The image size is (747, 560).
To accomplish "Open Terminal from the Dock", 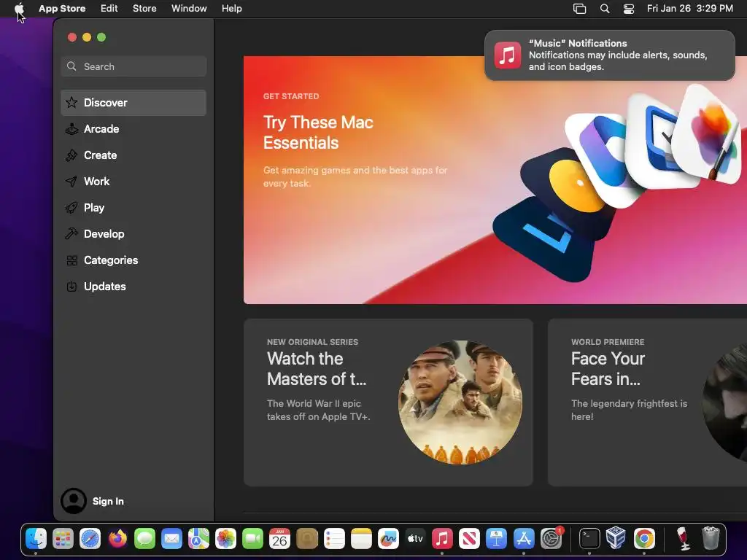I will coord(589,539).
